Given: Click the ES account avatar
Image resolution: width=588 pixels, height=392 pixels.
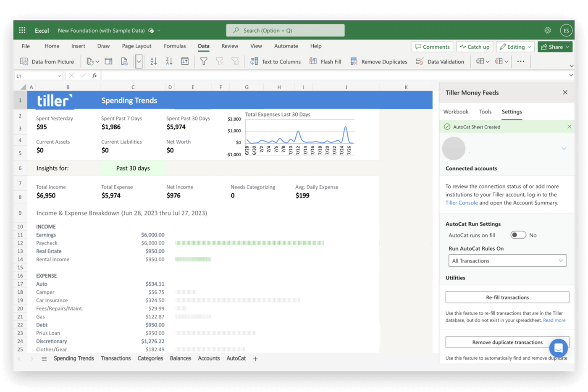Looking at the screenshot, I should click(x=566, y=30).
